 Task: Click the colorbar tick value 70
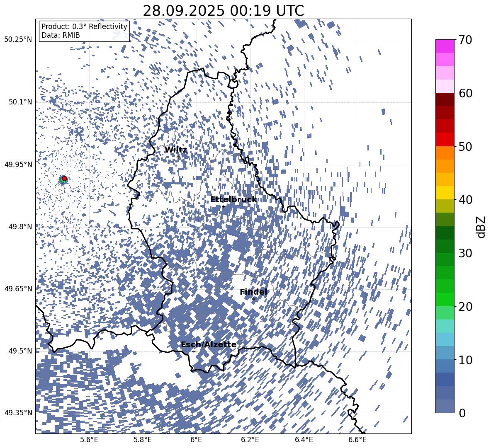(466, 40)
